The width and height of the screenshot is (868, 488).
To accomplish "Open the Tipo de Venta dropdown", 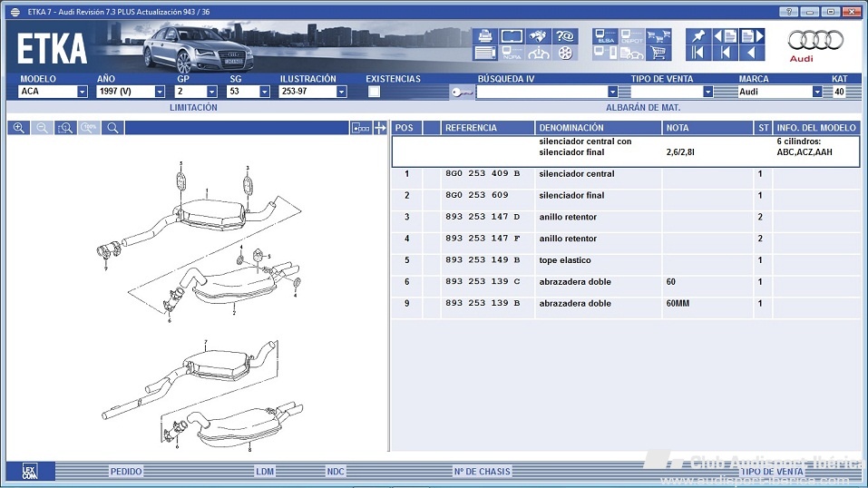I will [707, 92].
